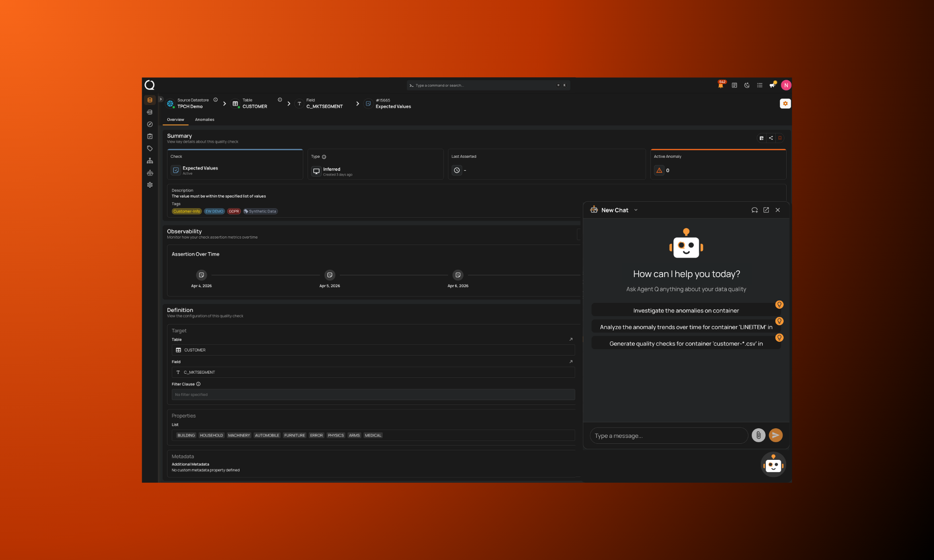Image resolution: width=934 pixels, height=560 pixels.
Task: Start a new conversation via chat-plus icon
Action: tap(754, 210)
